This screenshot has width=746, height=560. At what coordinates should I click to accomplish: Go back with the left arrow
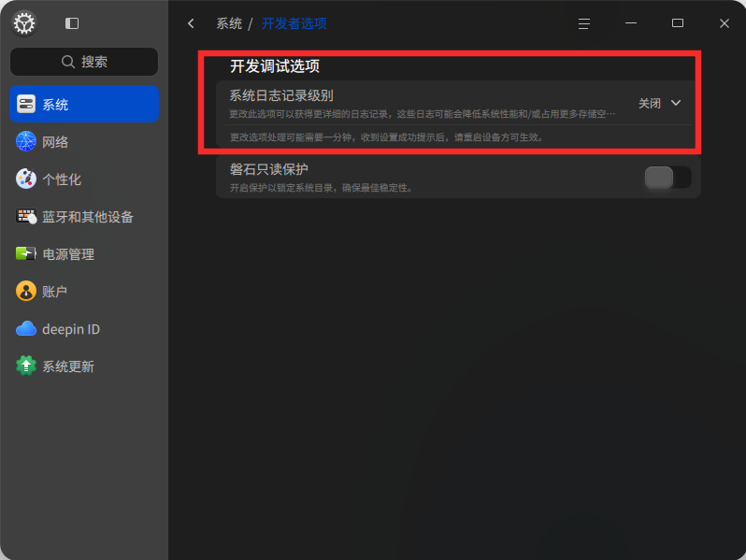pos(191,23)
